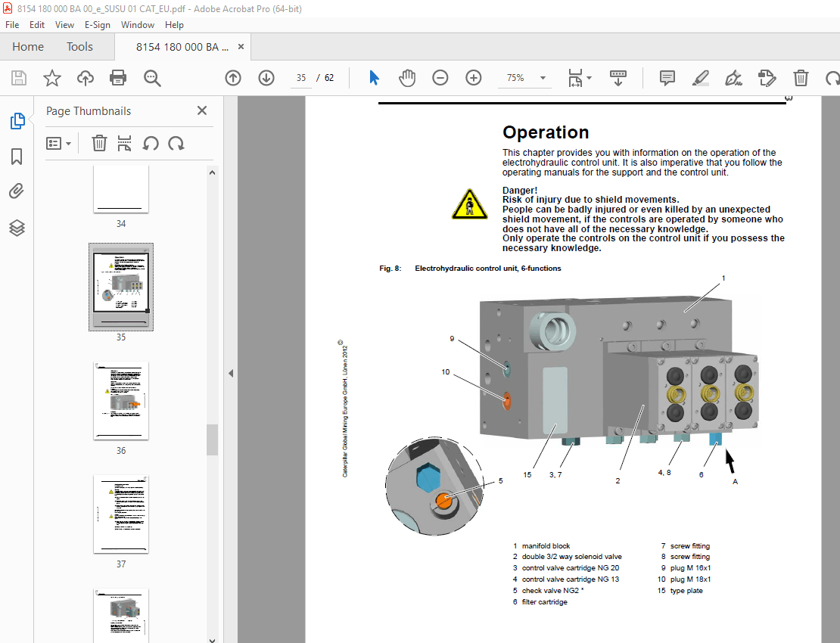Zoom out with the minus icon
Screen dimensions: 840x643
click(440, 78)
